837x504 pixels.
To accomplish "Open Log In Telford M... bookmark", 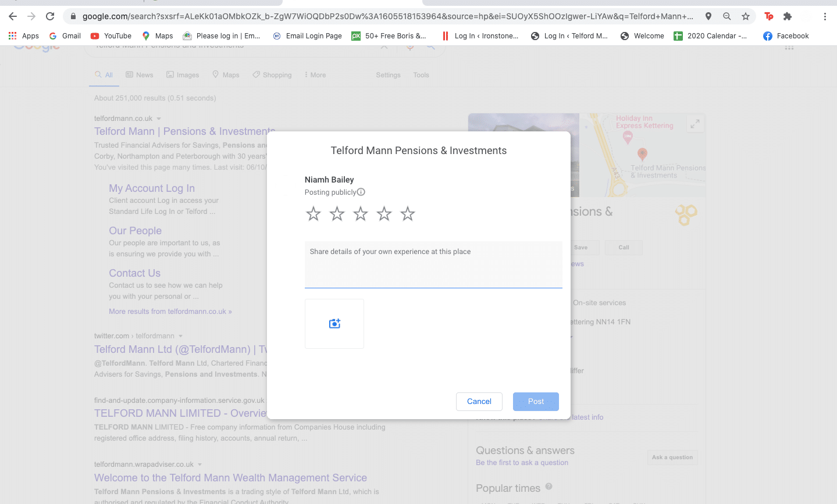I will coord(569,36).
